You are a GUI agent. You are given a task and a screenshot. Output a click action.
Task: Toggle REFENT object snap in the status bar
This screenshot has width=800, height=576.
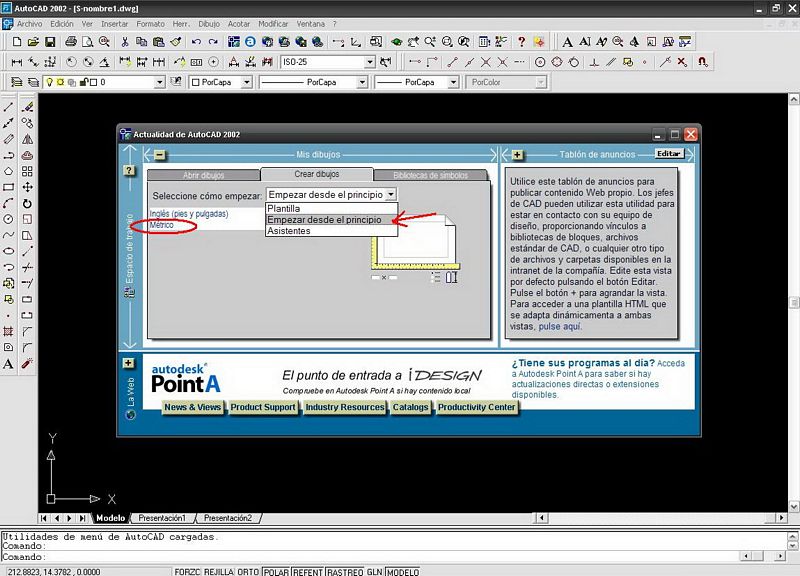point(308,572)
